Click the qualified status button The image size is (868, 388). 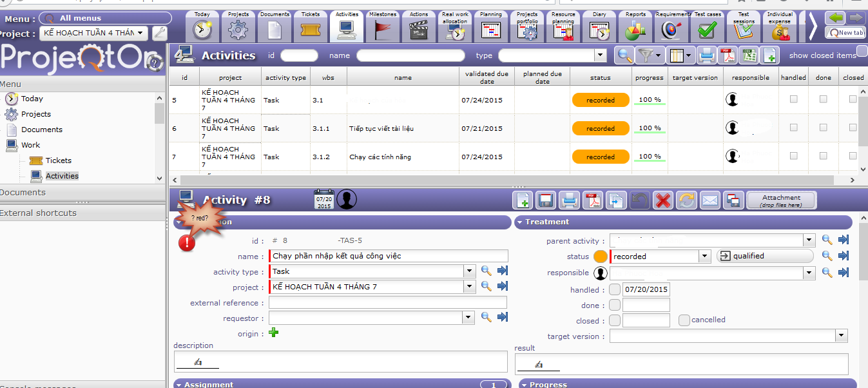[765, 256]
